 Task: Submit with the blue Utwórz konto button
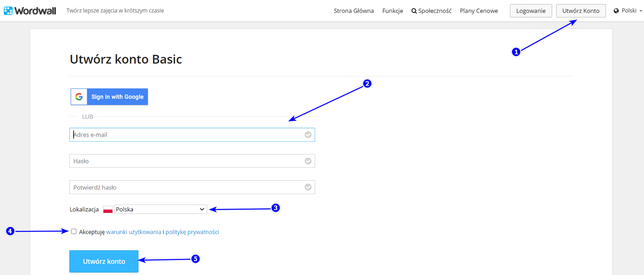tap(104, 261)
